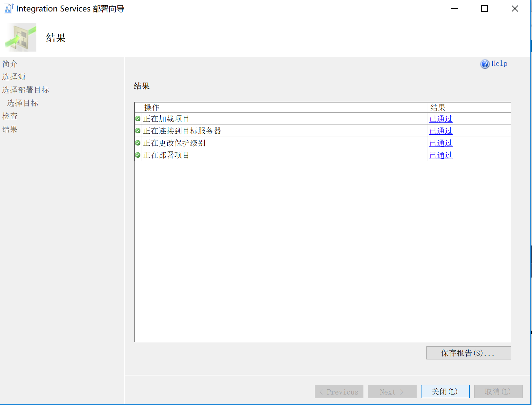Click the 保存报告(S)... button
Screen dimensions: 532x405
point(469,353)
